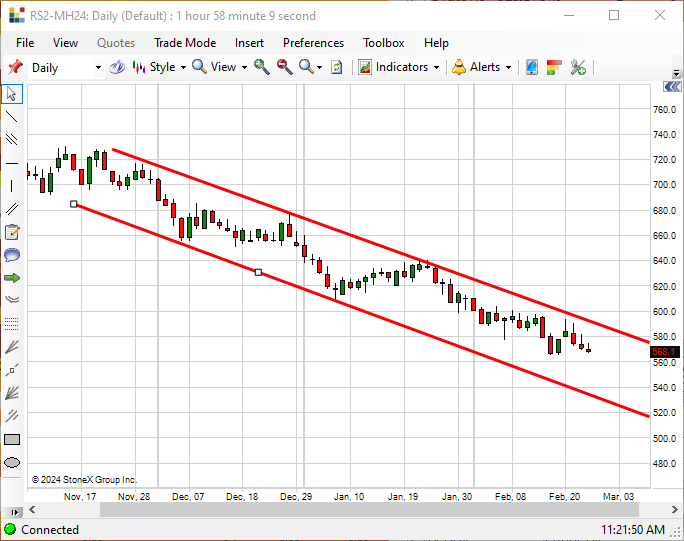This screenshot has height=541, width=684.
Task: Open the Quotes menu
Action: (x=116, y=43)
